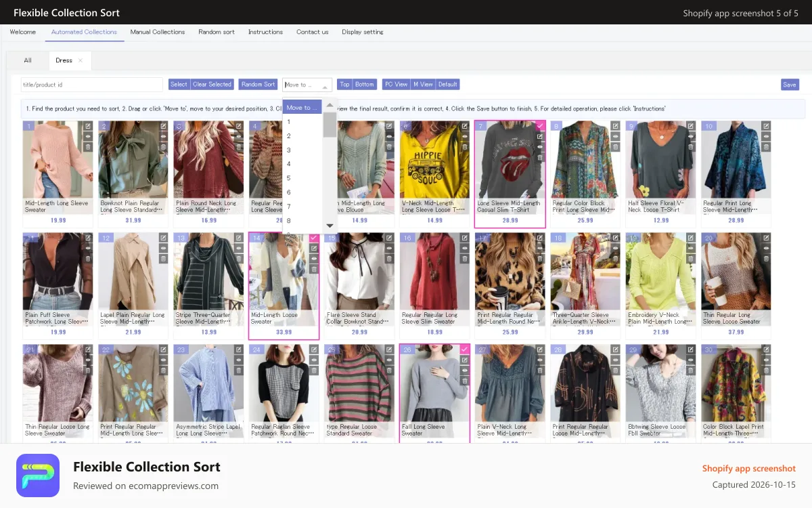The height and width of the screenshot is (508, 812).
Task: Move selected products to Top
Action: click(x=344, y=85)
